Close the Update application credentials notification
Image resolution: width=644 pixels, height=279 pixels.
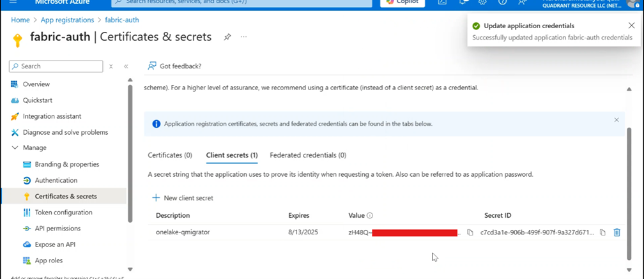tap(631, 26)
